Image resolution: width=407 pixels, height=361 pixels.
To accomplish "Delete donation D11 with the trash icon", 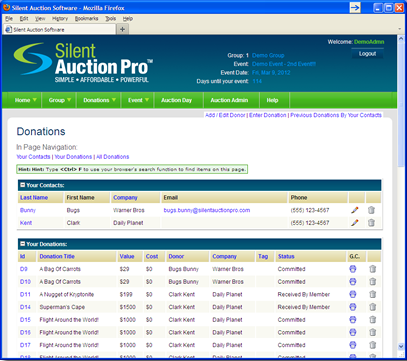I will pos(373,294).
